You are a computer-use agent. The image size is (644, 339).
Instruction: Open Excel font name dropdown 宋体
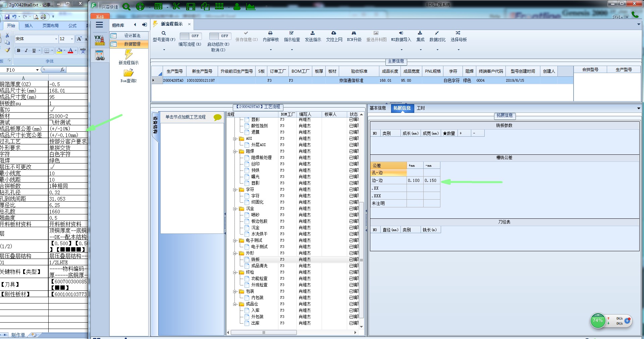pyautogui.click(x=56, y=39)
